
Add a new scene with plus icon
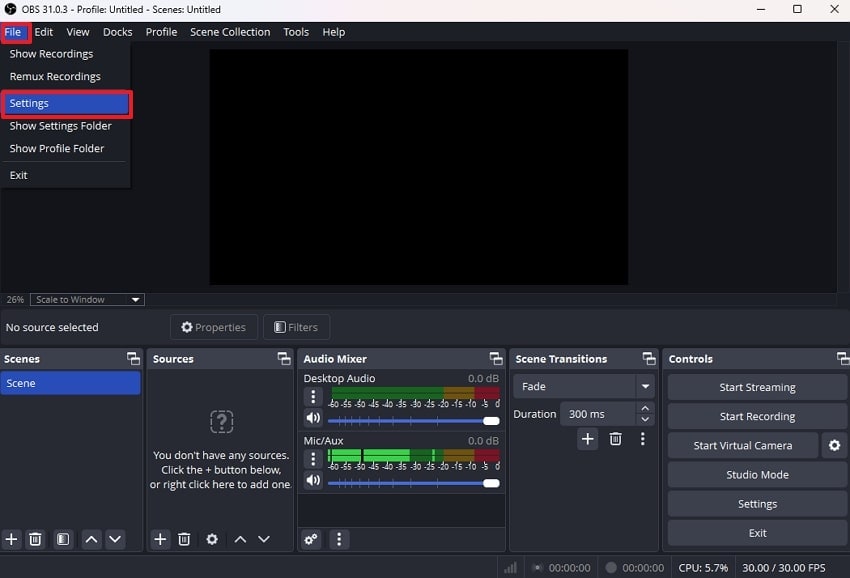click(11, 539)
